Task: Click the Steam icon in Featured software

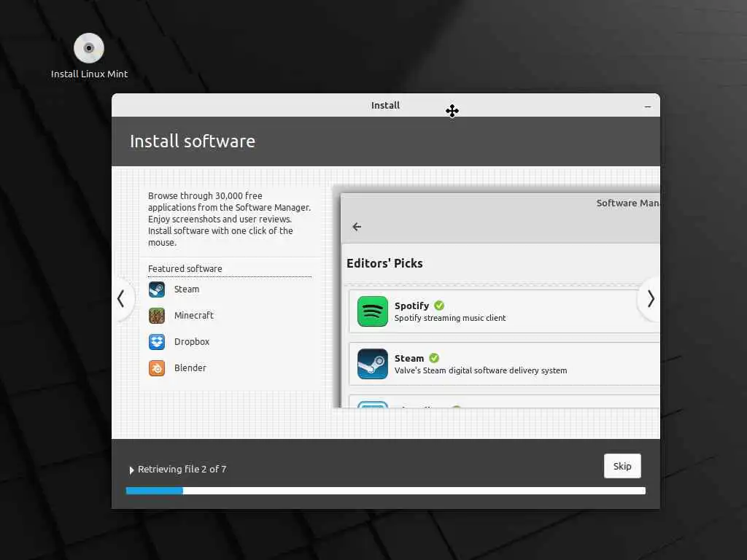Action: coord(157,289)
